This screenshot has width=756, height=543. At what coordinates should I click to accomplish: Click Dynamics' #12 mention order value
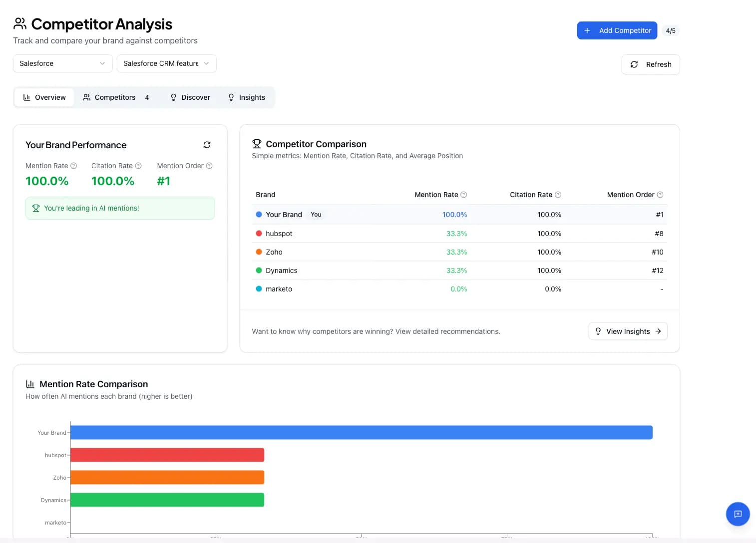(658, 271)
